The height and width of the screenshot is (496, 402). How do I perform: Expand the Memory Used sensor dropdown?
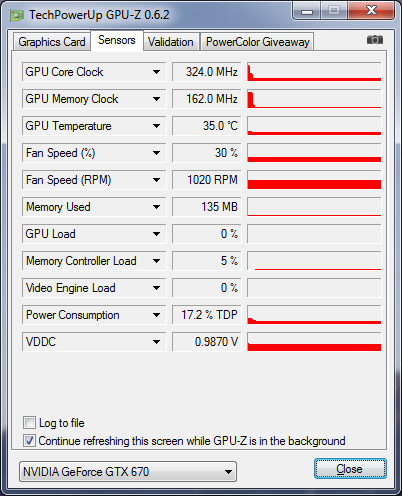[x=156, y=207]
